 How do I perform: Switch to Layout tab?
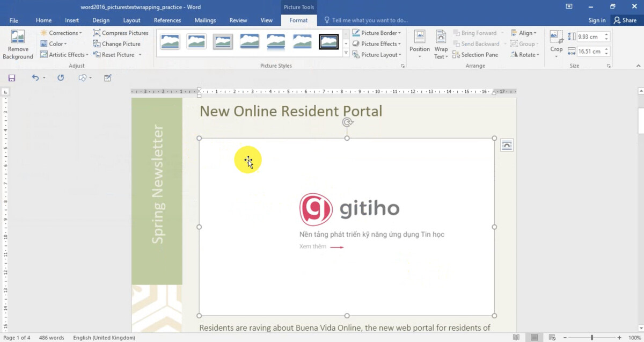(131, 20)
